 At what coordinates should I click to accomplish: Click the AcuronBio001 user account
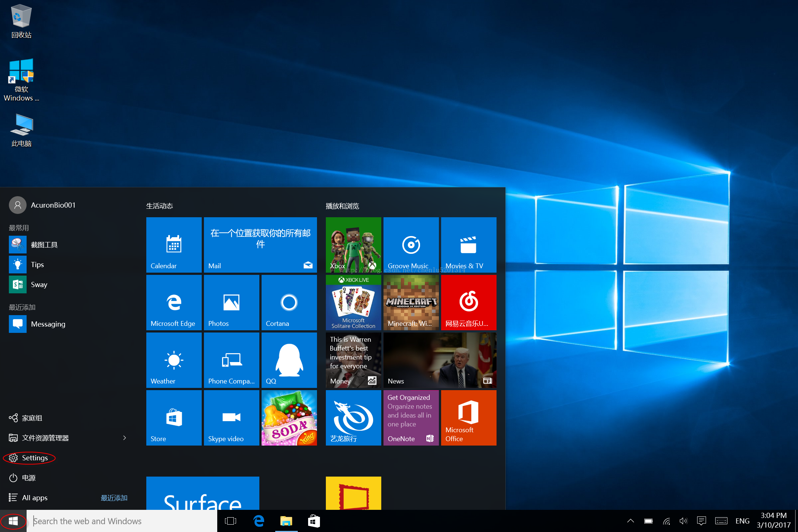click(x=42, y=205)
